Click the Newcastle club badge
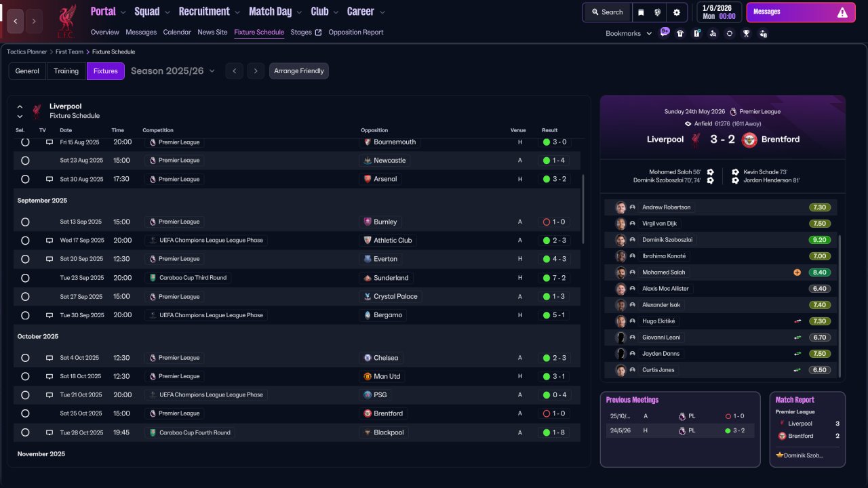This screenshot has height=488, width=868. pos(368,161)
